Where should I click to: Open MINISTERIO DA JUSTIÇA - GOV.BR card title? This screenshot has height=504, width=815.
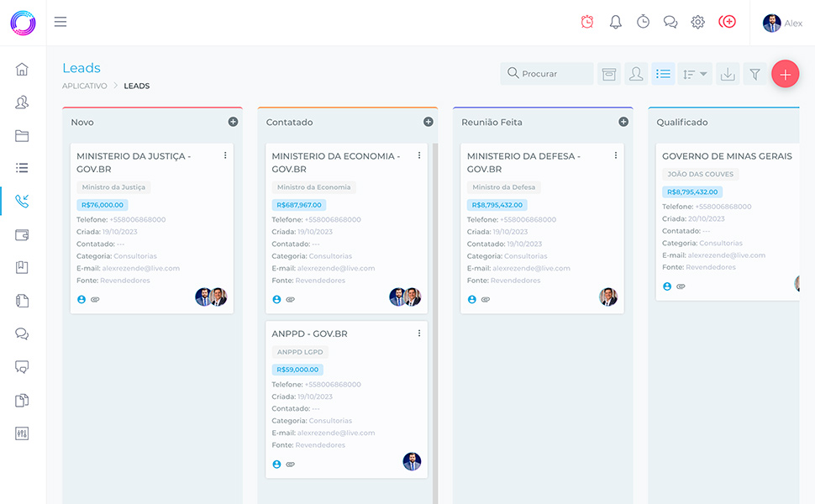tap(134, 163)
